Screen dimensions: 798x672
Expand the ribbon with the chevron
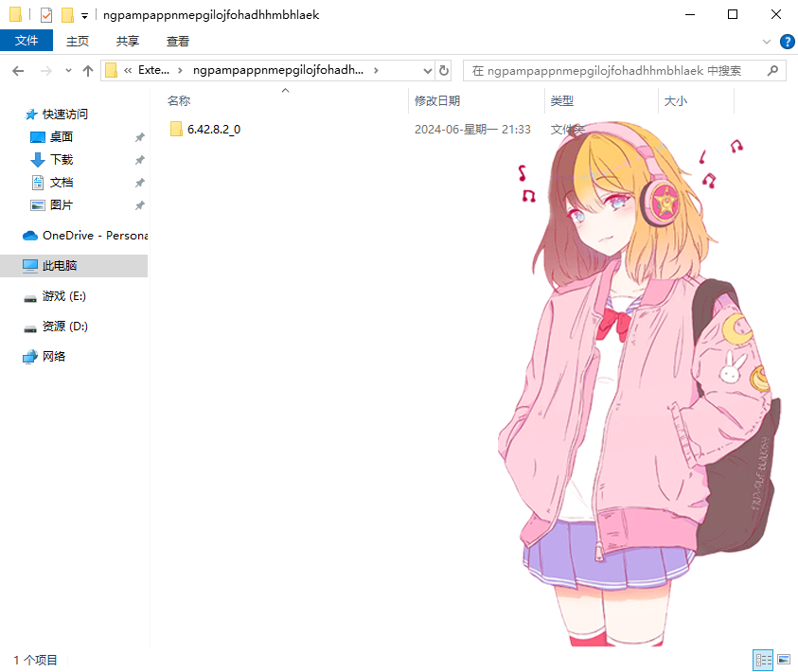point(767,42)
